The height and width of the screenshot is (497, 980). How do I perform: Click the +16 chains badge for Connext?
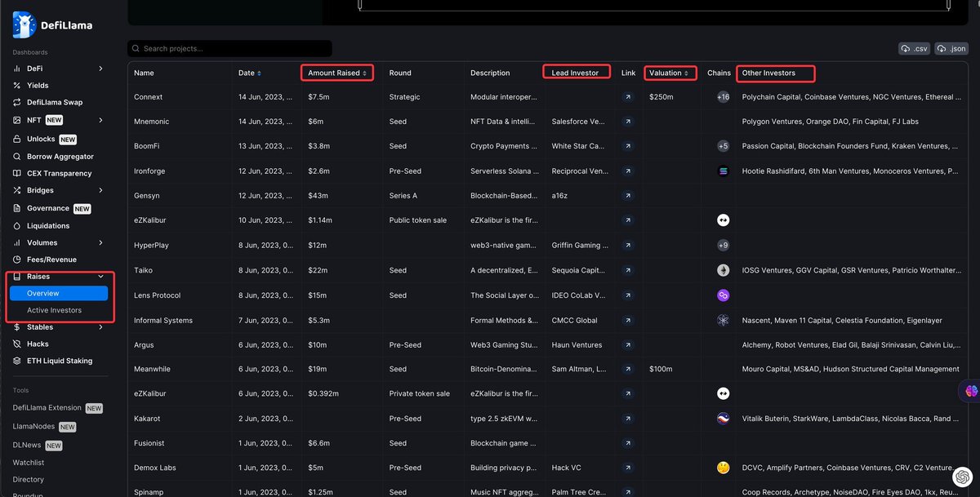click(x=723, y=97)
